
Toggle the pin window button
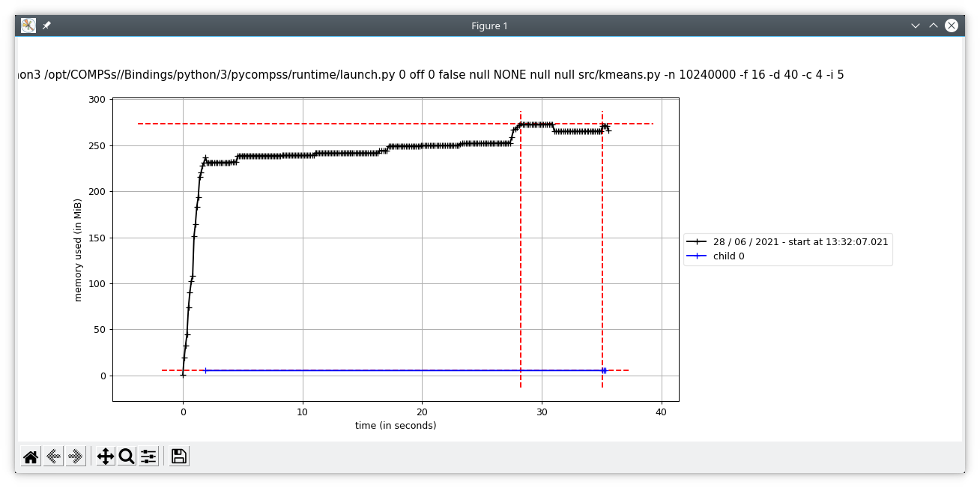pos(46,25)
